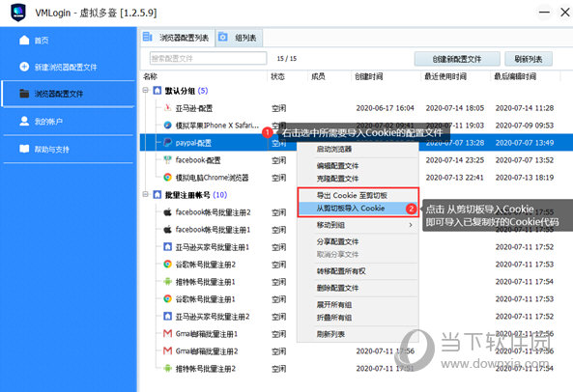Open the 首页 home icon in sidebar
This screenshot has width=573, height=392.
(x=24, y=40)
